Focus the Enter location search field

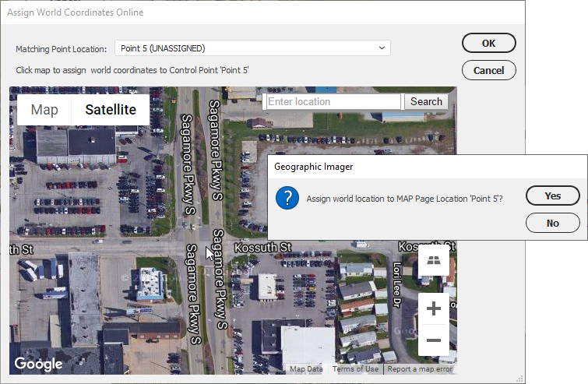coord(333,101)
